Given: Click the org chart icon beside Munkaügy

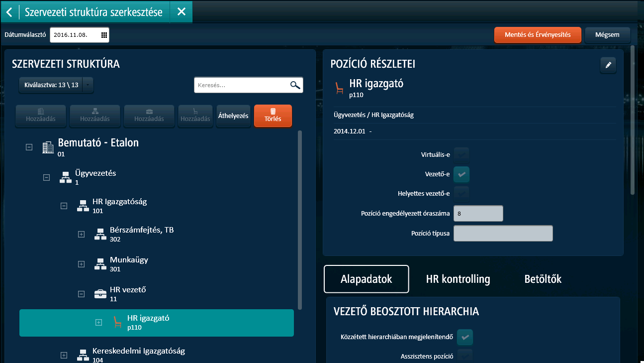Looking at the screenshot, I should tap(100, 263).
